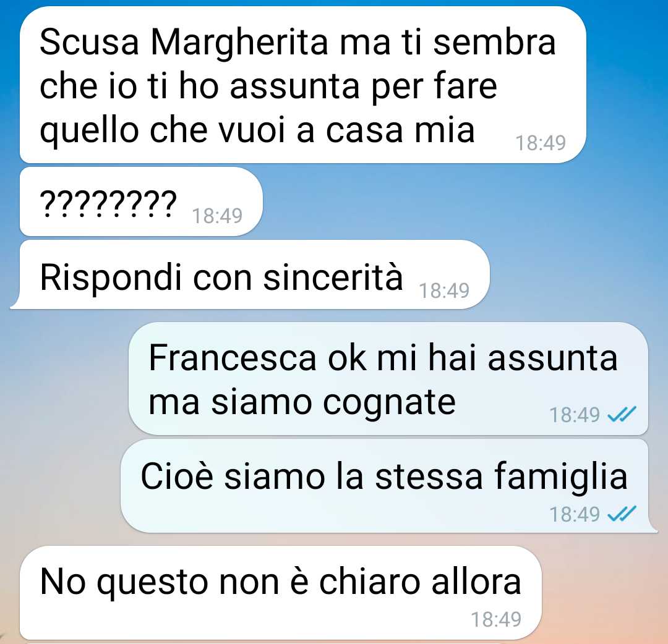The height and width of the screenshot is (644, 668).
Task: Select the 'No questo non è chiaro allora' message
Action: pos(281,593)
